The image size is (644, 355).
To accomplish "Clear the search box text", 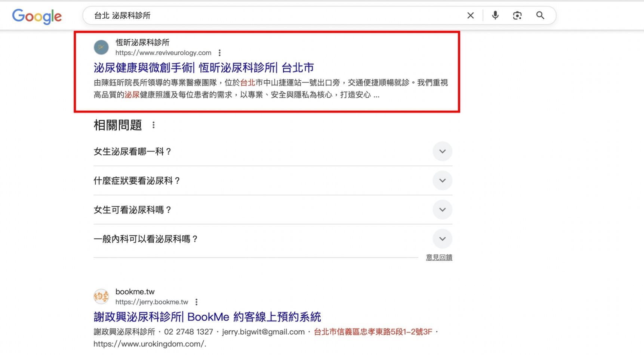I will [x=471, y=15].
